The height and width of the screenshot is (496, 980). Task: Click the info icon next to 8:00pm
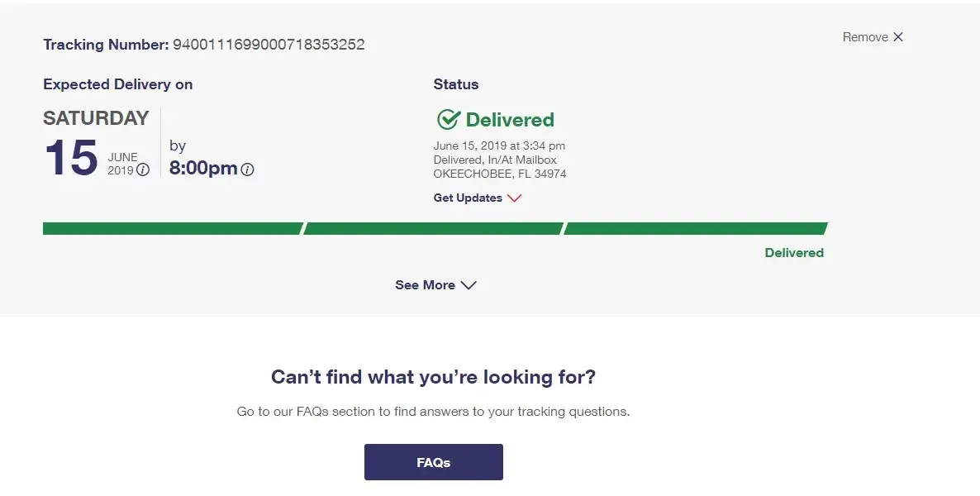(247, 169)
